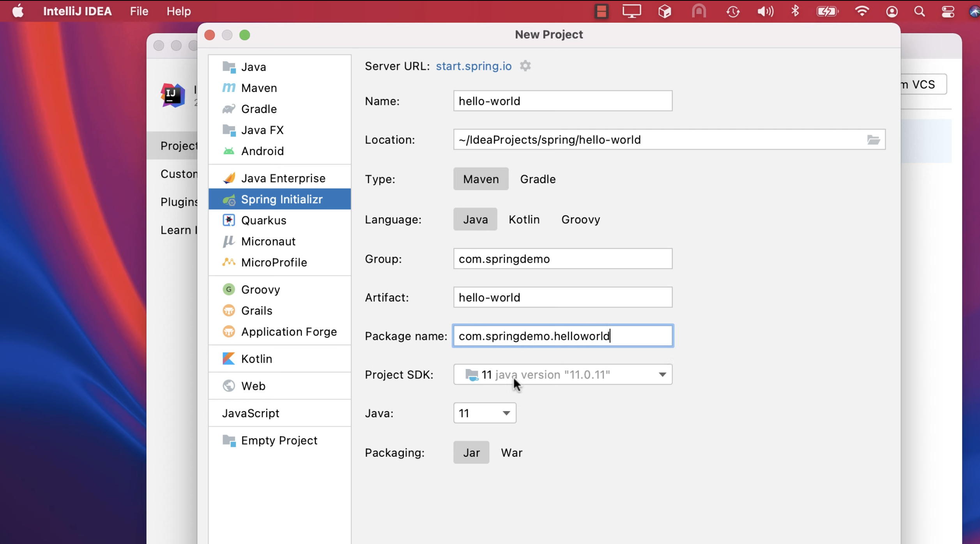Set packaging to War

tap(511, 453)
